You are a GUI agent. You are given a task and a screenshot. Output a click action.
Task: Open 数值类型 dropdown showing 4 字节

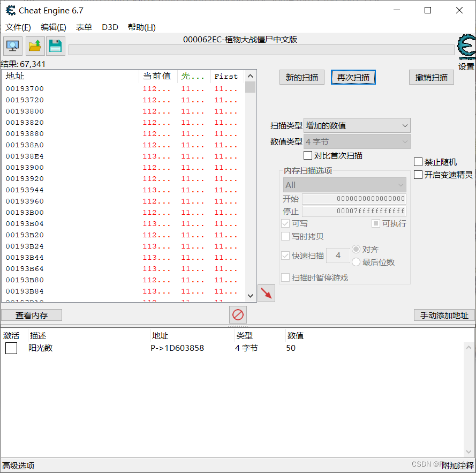click(x=357, y=141)
